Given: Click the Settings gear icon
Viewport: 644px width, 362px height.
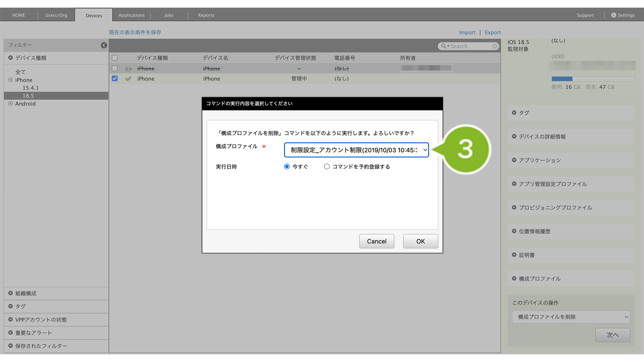Looking at the screenshot, I should 613,15.
